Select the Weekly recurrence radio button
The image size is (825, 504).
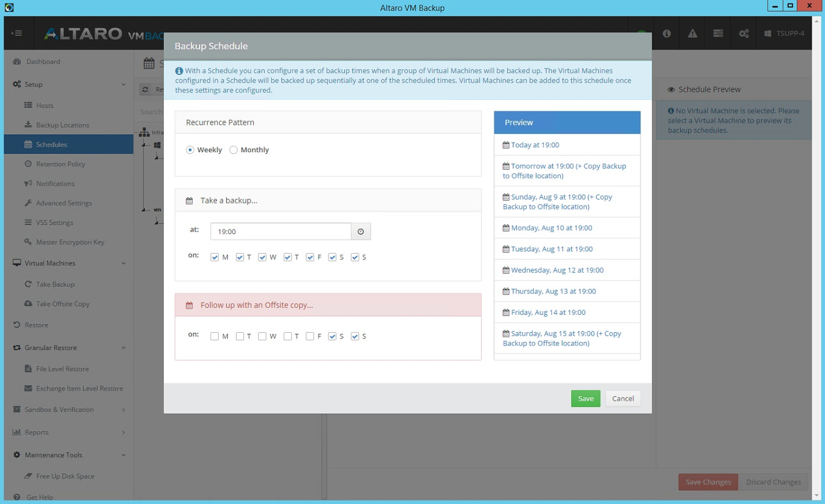tap(190, 149)
